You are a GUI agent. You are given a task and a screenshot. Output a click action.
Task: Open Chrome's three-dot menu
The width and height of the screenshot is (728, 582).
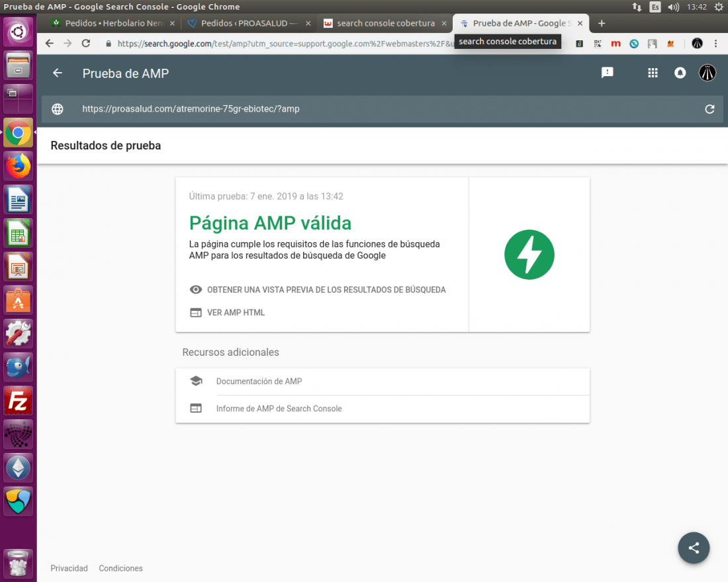[715, 44]
